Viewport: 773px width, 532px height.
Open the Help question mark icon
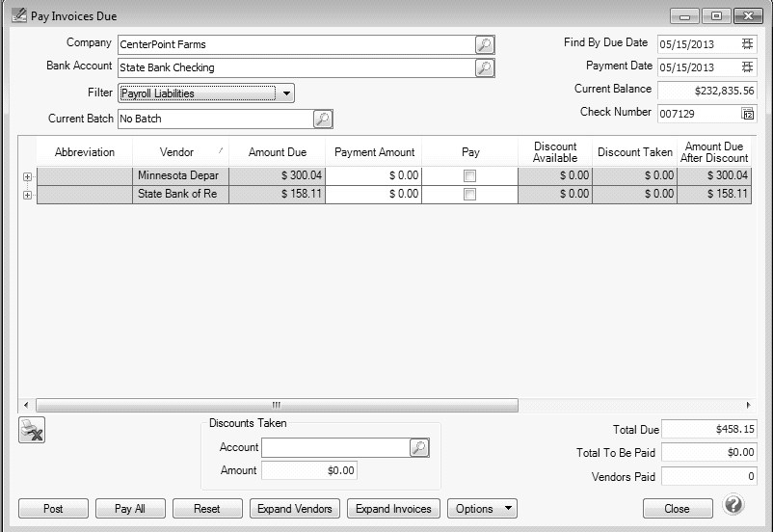click(733, 505)
